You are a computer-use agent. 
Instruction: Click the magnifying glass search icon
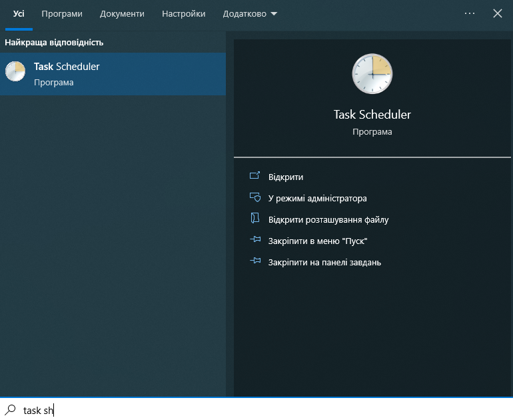10,410
